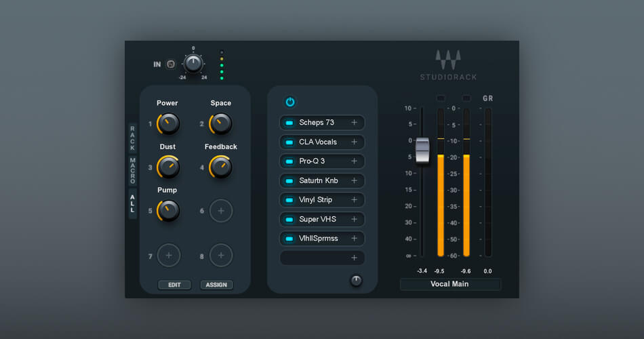This screenshot has width=644, height=339.
Task: Switch to the MACRO view tab
Action: (x=133, y=171)
